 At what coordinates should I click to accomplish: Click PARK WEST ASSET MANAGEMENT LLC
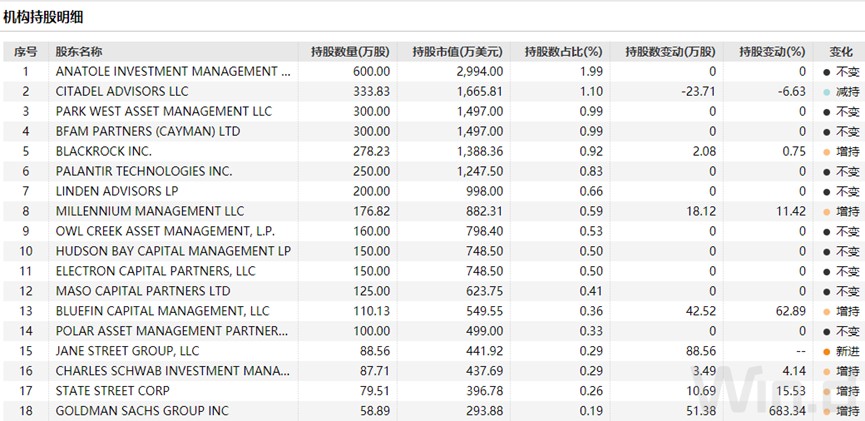click(x=164, y=111)
